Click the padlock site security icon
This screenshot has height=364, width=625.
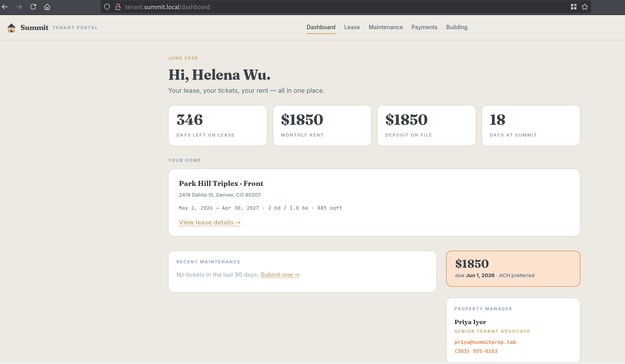118,7
